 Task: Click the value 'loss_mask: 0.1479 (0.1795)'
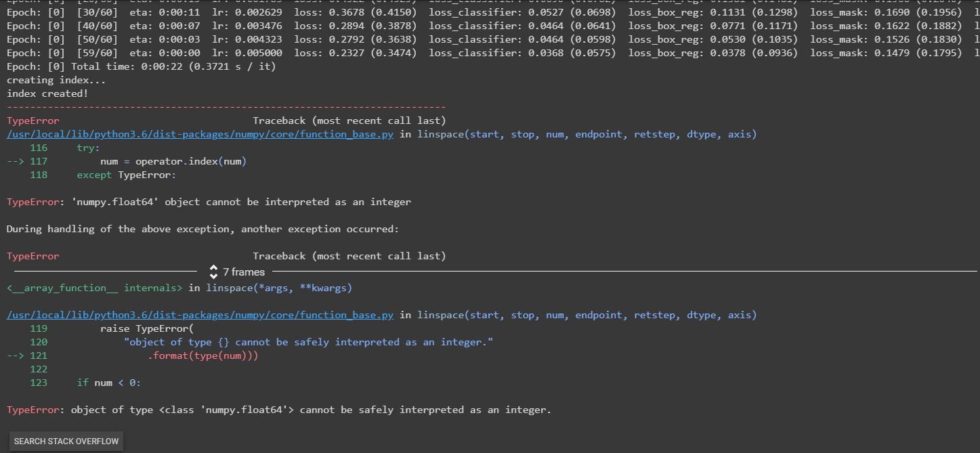coord(886,53)
